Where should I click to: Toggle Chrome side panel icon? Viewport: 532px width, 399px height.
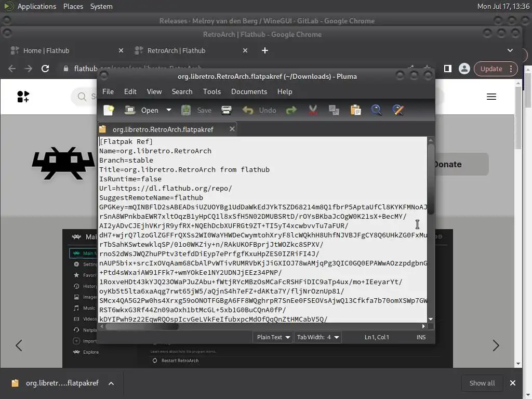coord(447,69)
